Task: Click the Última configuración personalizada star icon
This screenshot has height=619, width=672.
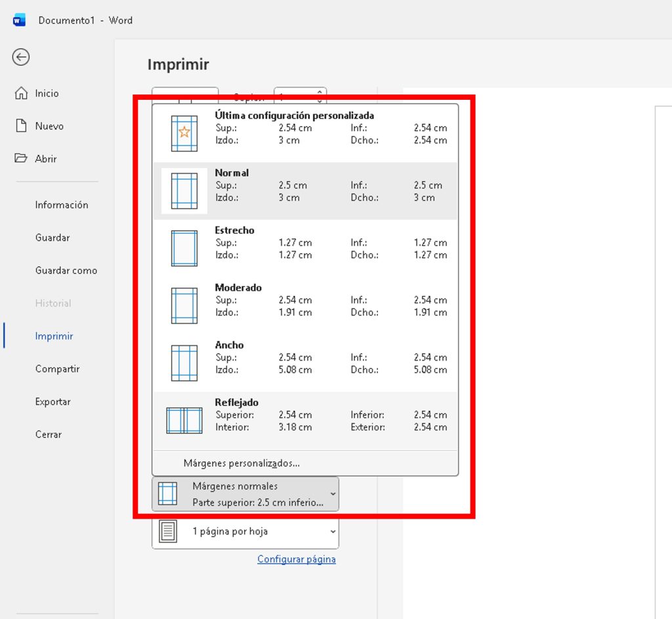Action: [x=184, y=133]
